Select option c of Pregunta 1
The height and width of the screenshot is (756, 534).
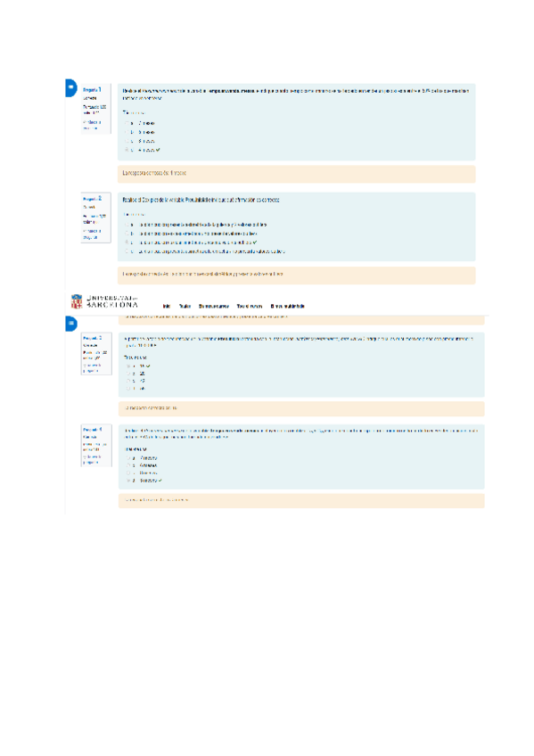pyautogui.click(x=127, y=141)
